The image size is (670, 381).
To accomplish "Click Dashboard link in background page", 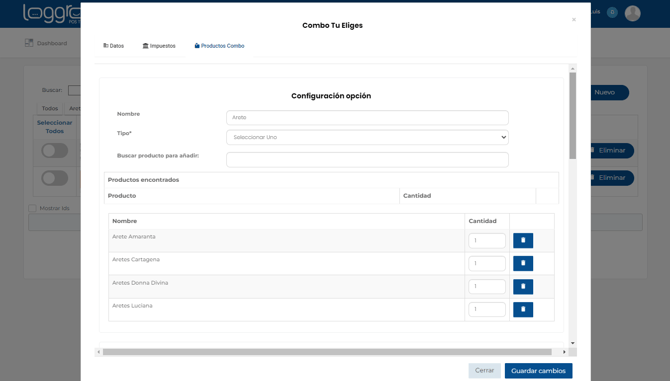I will (x=52, y=43).
